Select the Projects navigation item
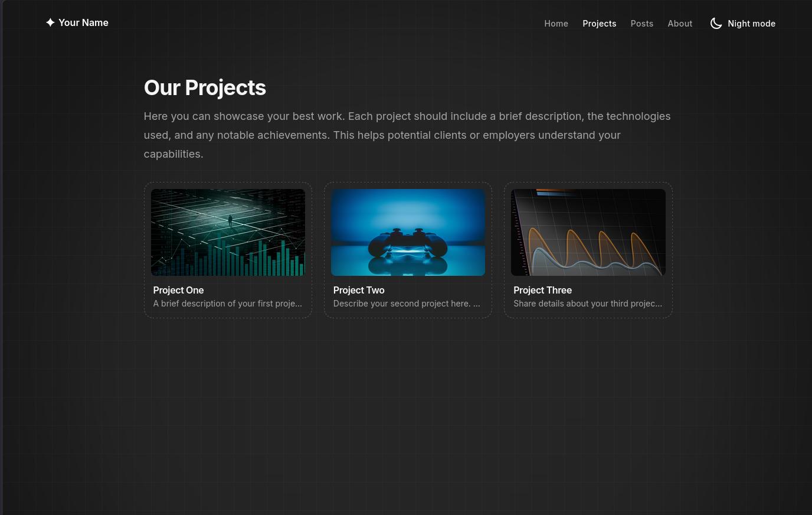The width and height of the screenshot is (812, 515). click(x=600, y=23)
